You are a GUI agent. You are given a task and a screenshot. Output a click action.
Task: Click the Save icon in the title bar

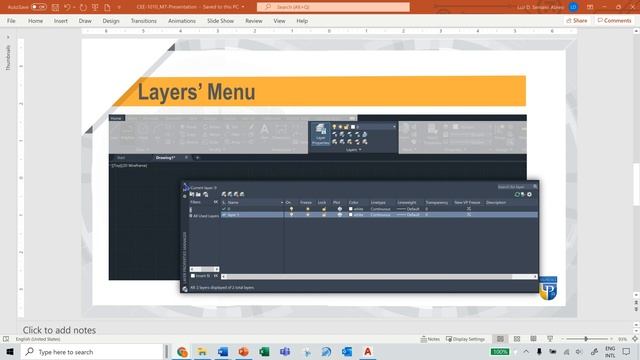[56, 7]
